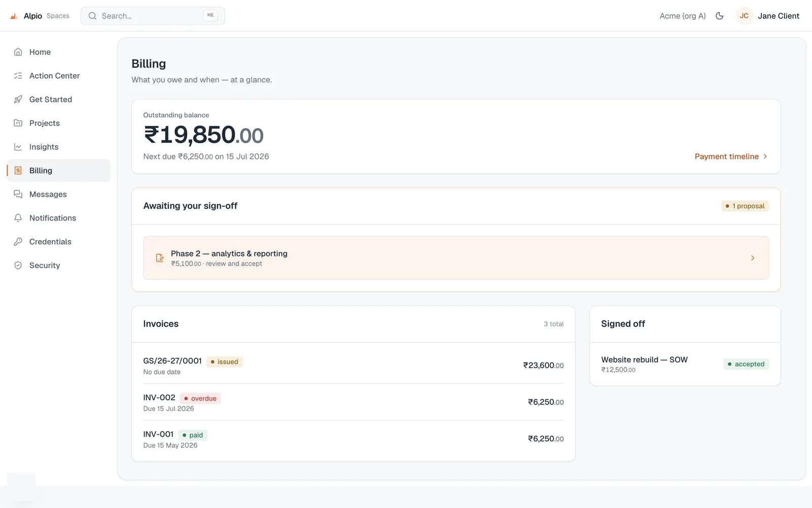The image size is (812, 508).
Task: Click the Credentials key icon
Action: [18, 242]
